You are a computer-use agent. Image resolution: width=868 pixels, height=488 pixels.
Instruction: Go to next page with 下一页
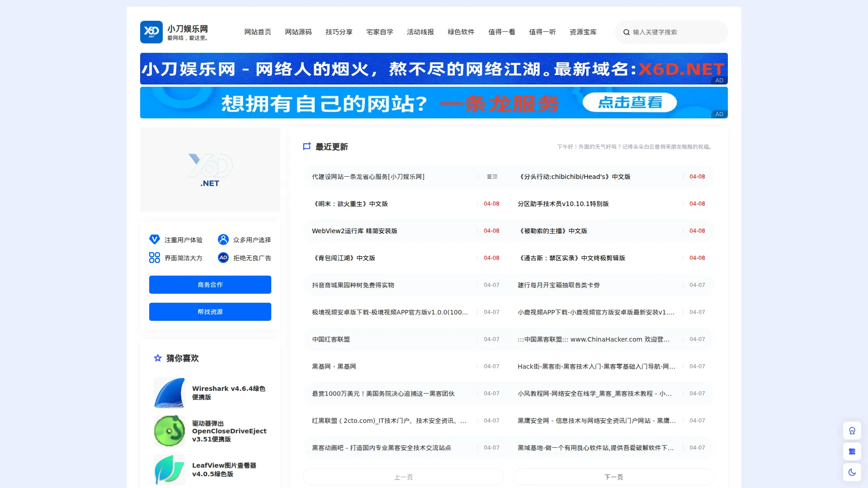coord(613,477)
